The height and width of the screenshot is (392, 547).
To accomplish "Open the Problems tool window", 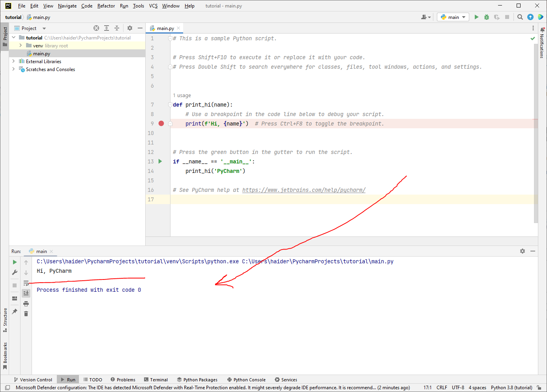I will (x=123, y=379).
